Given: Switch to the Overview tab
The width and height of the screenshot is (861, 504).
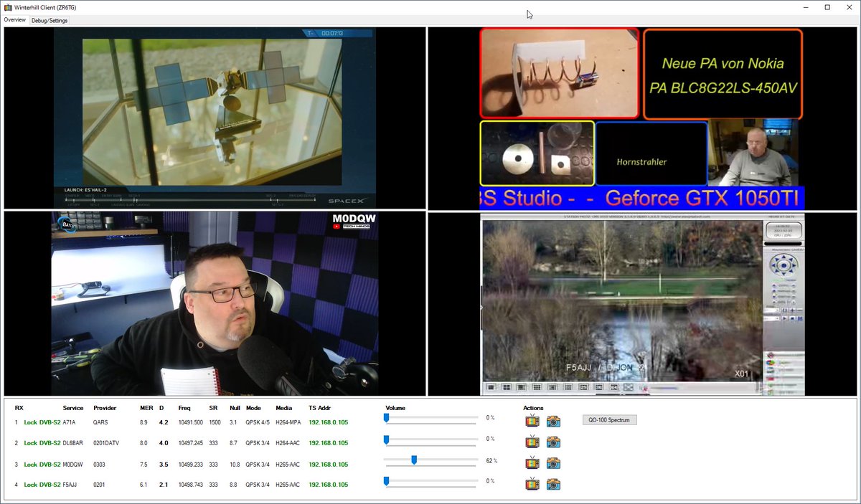Looking at the screenshot, I should tap(15, 20).
